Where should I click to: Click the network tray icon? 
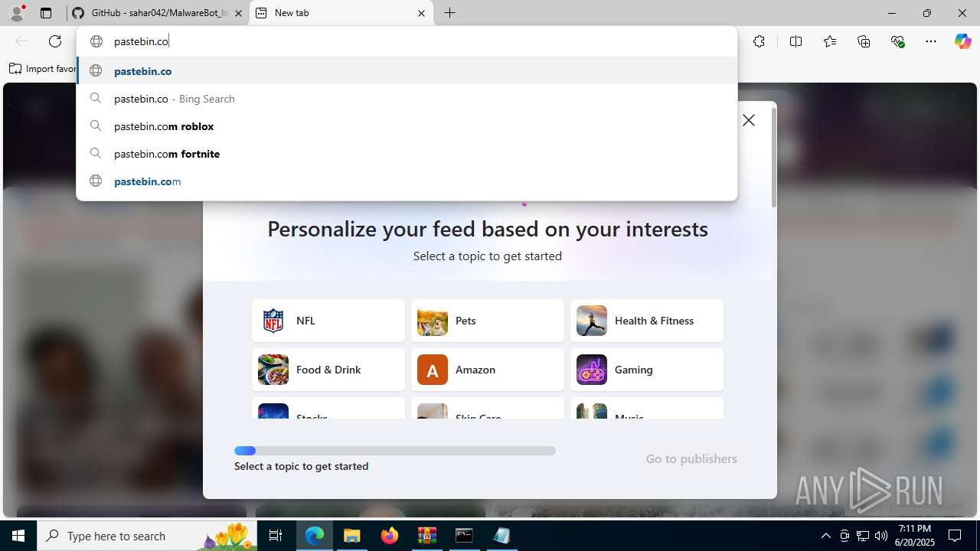click(x=863, y=536)
